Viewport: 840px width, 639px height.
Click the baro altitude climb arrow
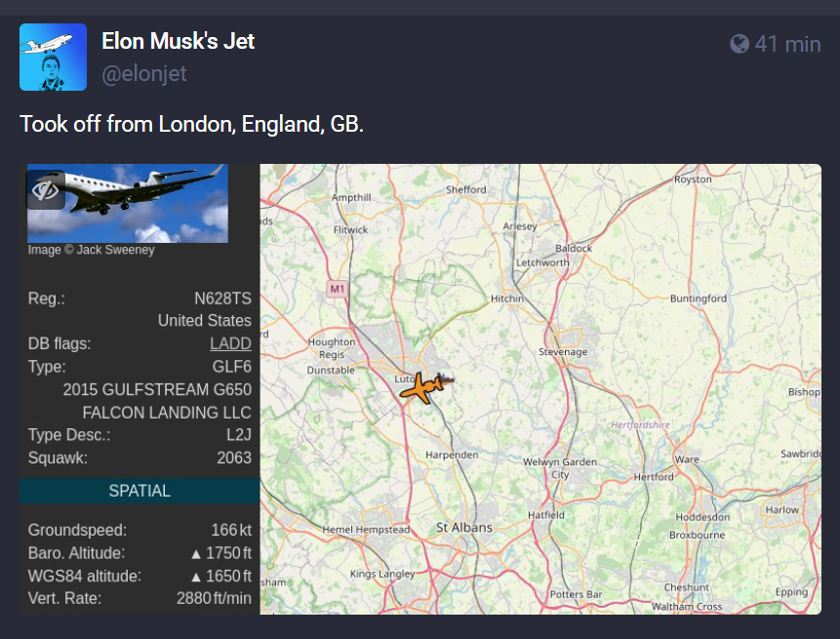(196, 554)
